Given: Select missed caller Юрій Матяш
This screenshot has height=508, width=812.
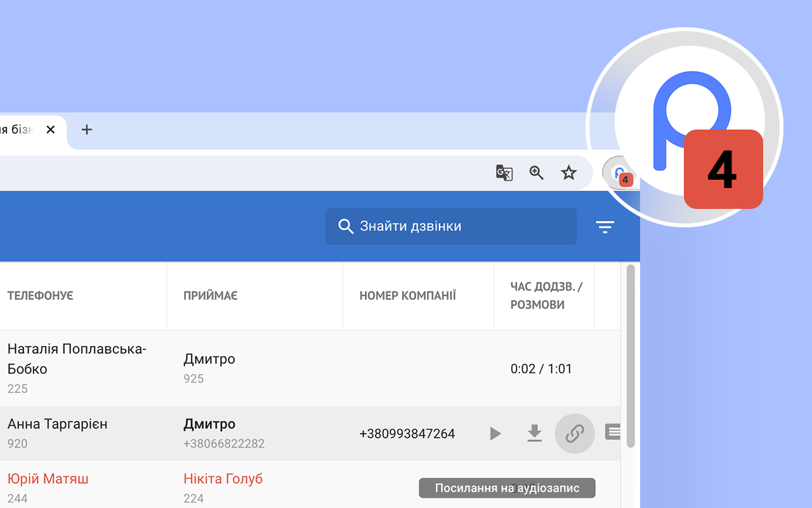Looking at the screenshot, I should [x=48, y=479].
